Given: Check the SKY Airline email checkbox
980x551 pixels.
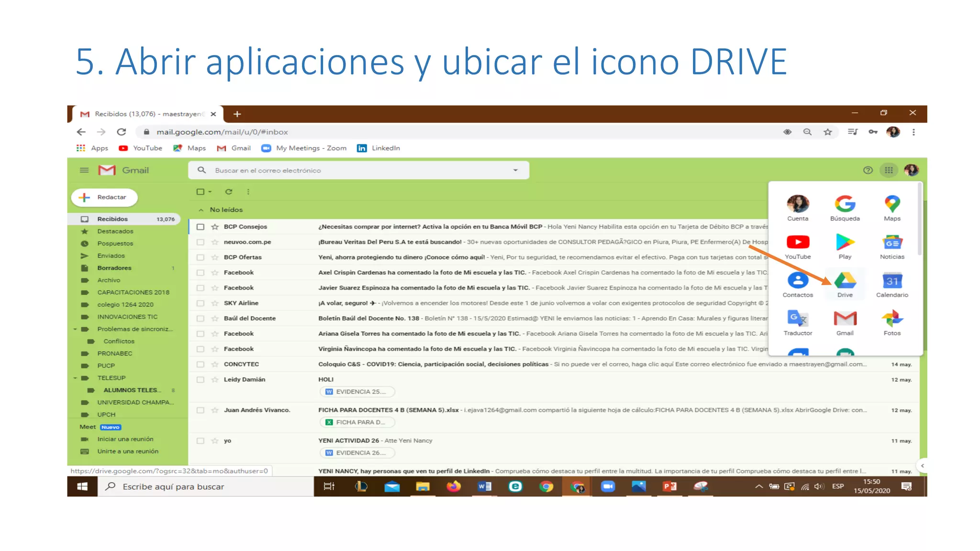Looking at the screenshot, I should point(200,303).
